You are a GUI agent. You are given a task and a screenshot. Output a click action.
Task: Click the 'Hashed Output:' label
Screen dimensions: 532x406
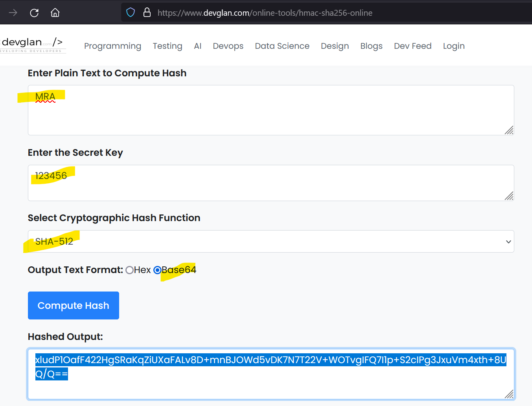pyautogui.click(x=65, y=337)
